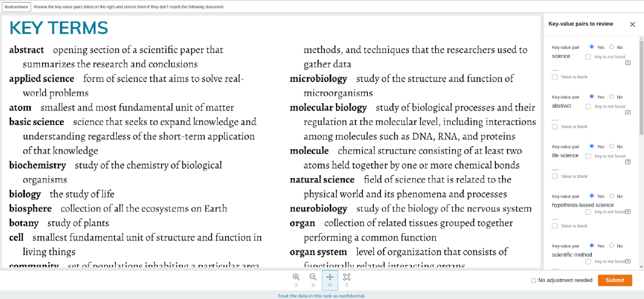Select No for the abstract key-value pair
The height and width of the screenshot is (299, 644).
pos(612,97)
